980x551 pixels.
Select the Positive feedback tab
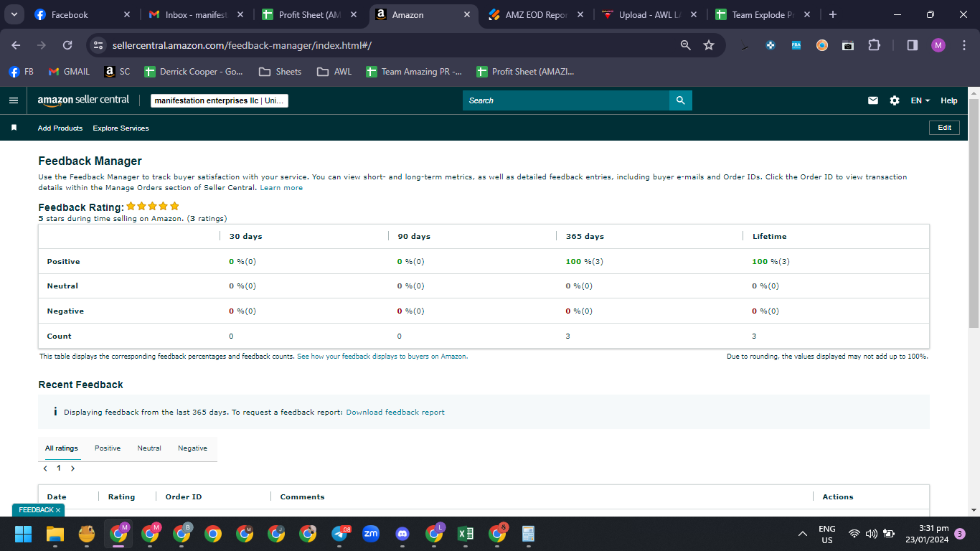[108, 448]
